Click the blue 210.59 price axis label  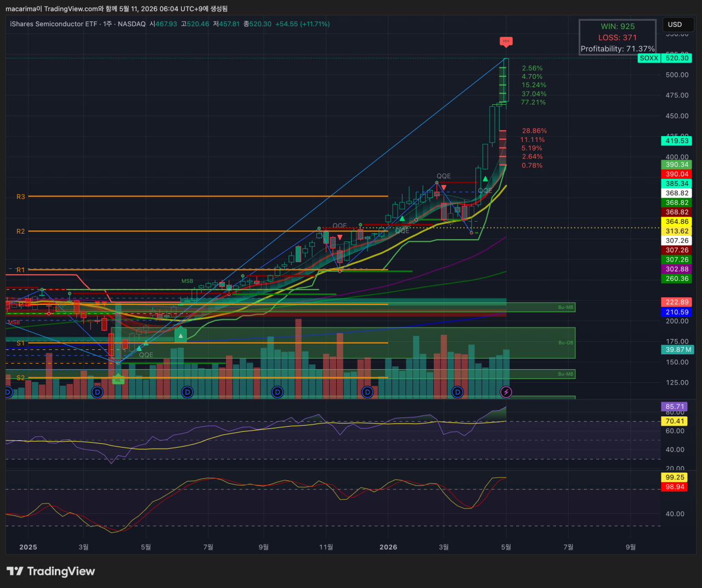(677, 312)
